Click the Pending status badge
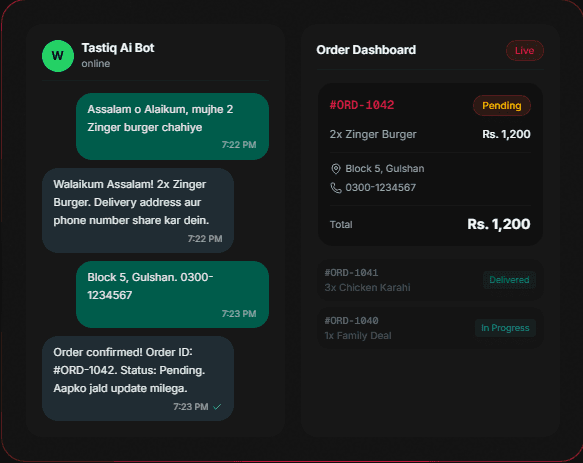Image resolution: width=583 pixels, height=463 pixels. (x=502, y=106)
